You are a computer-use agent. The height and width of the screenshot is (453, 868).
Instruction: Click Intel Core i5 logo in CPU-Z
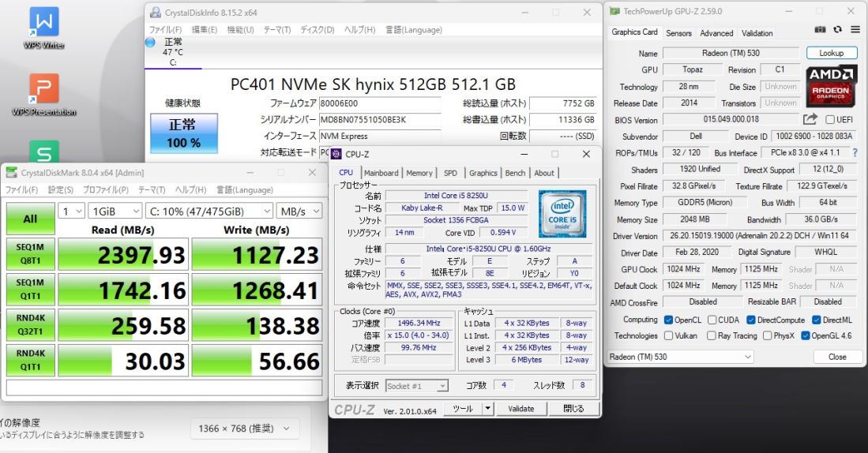pos(562,214)
